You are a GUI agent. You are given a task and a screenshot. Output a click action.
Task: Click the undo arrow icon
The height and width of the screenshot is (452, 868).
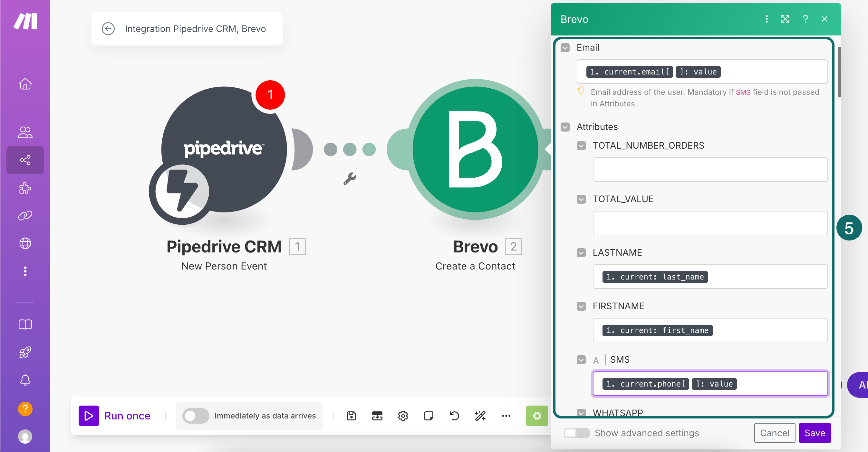coord(454,416)
